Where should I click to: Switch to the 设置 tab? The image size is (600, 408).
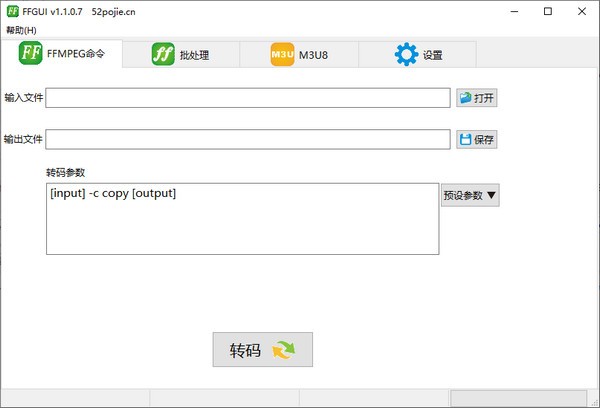pyautogui.click(x=418, y=54)
